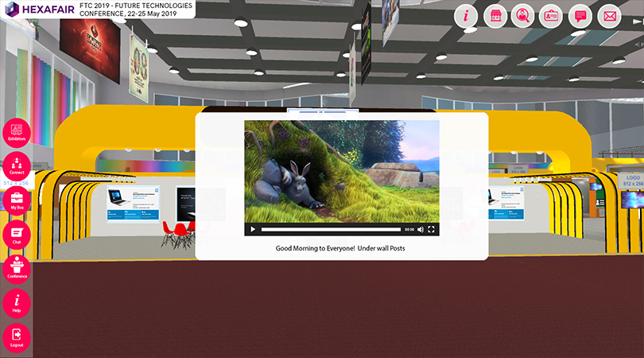Open the envelope mail icon

click(610, 16)
